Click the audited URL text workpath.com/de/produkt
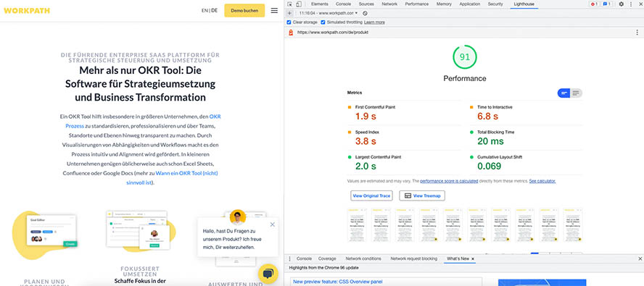The height and width of the screenshot is (286, 644). pyautogui.click(x=333, y=32)
